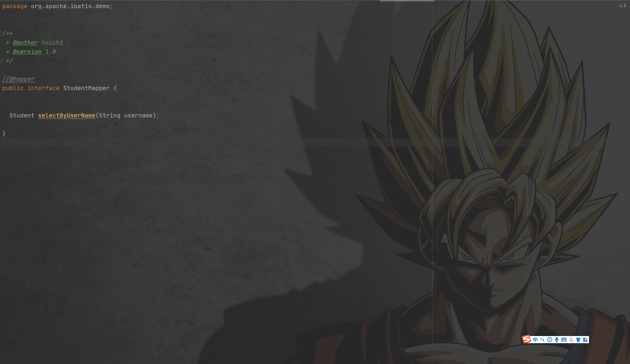Toggle Chinese/English input mode
Image resolution: width=630 pixels, height=364 pixels.
pos(535,340)
